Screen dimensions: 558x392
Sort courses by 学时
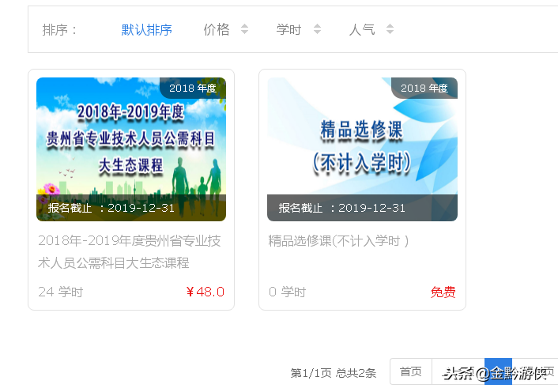click(x=289, y=29)
